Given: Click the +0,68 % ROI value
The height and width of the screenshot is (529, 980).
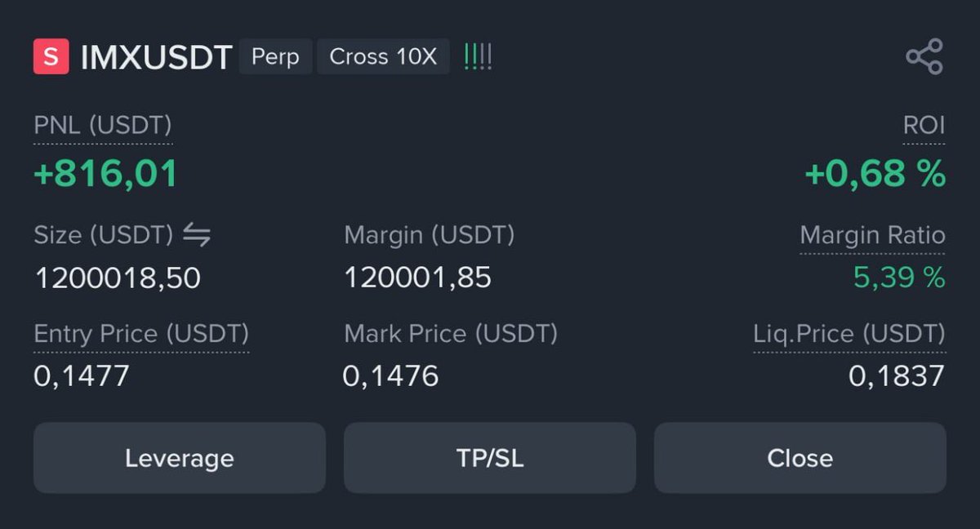Looking at the screenshot, I should point(875,174).
